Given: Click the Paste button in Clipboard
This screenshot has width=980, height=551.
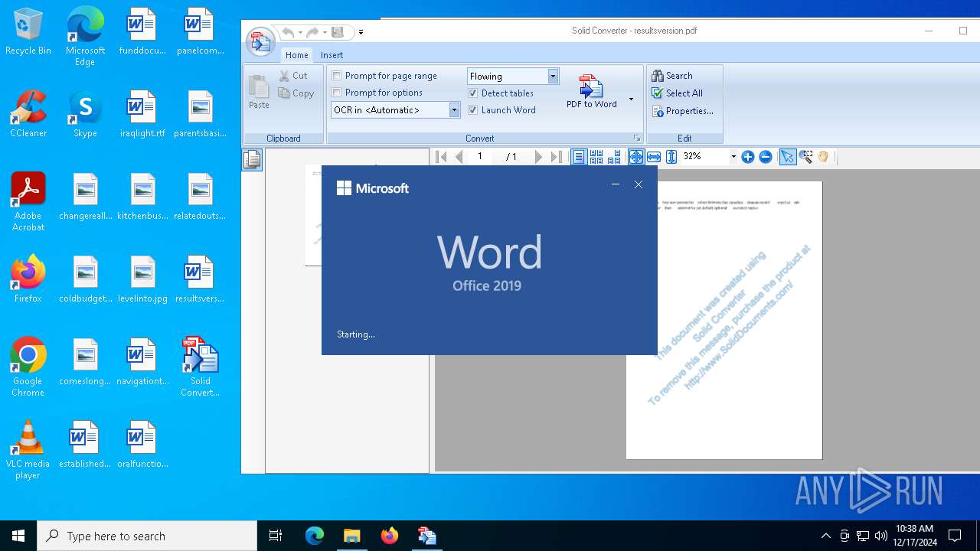Looking at the screenshot, I should pyautogui.click(x=259, y=92).
